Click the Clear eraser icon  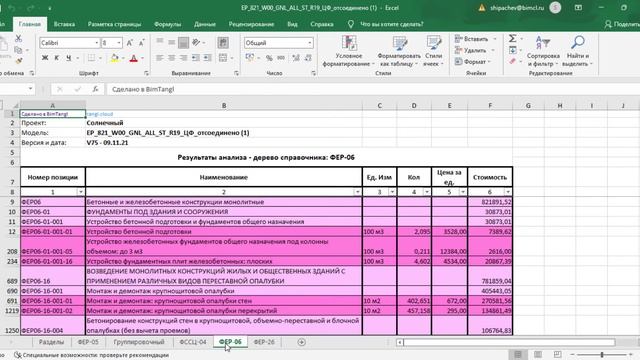[513, 61]
